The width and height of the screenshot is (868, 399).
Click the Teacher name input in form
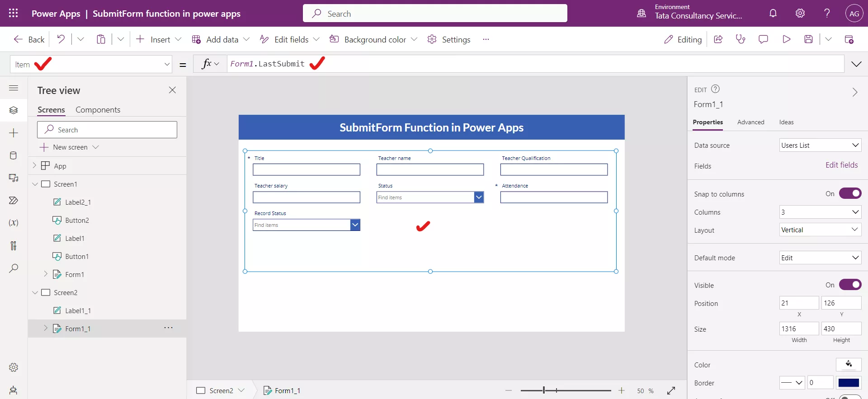[430, 169]
